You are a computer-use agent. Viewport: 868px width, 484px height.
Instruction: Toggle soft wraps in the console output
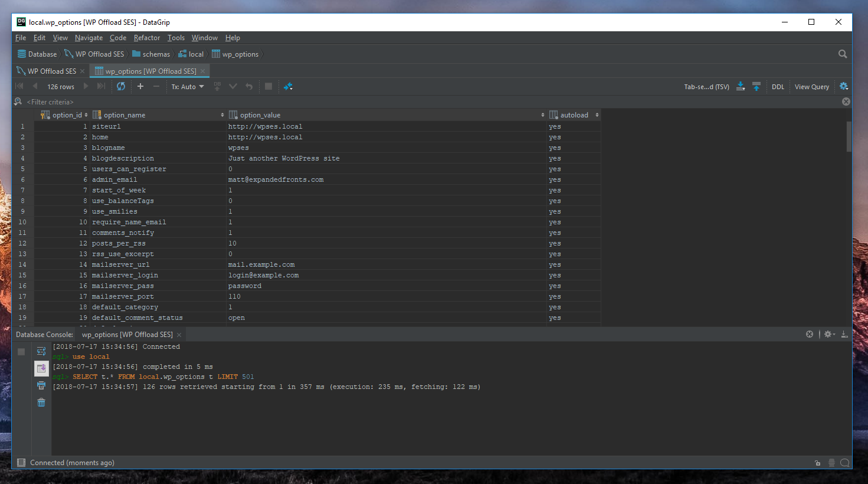click(x=41, y=351)
